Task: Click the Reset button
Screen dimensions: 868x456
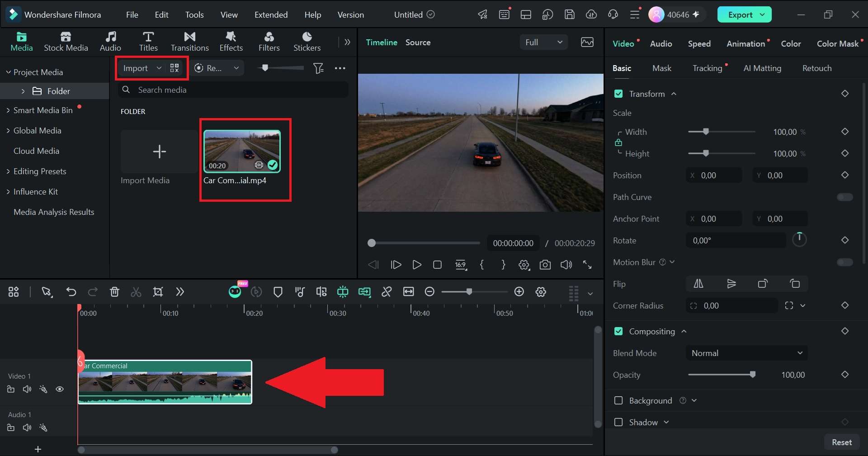Action: coord(842,442)
